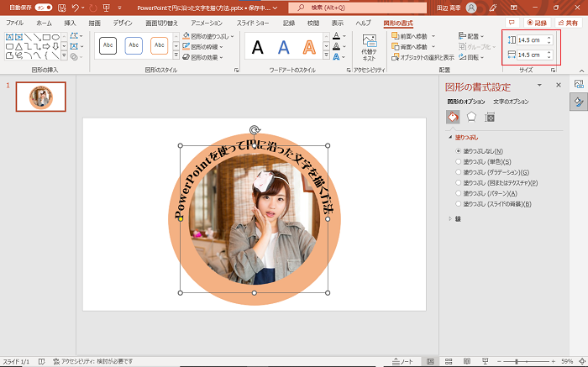Switch to the デザイン tab
The image size is (588, 367).
(123, 23)
